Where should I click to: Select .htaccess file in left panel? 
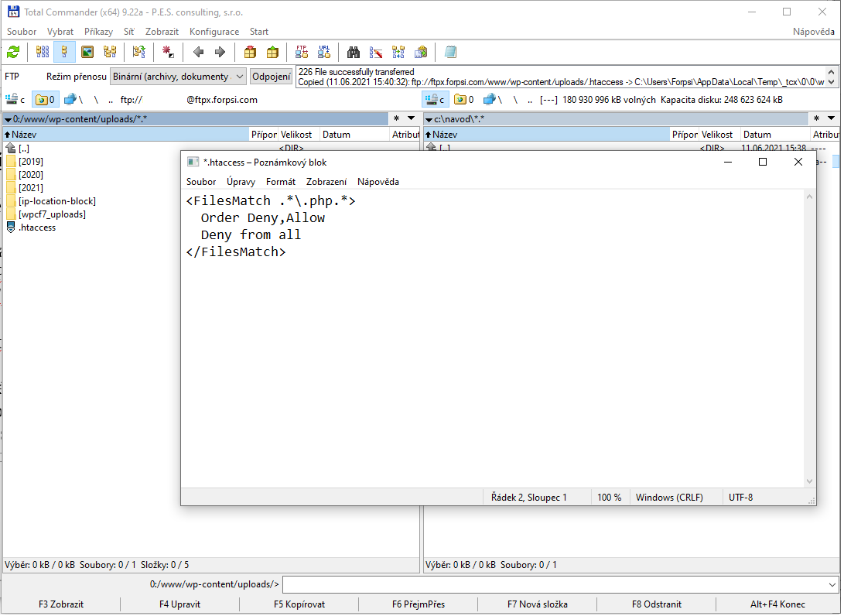click(37, 228)
